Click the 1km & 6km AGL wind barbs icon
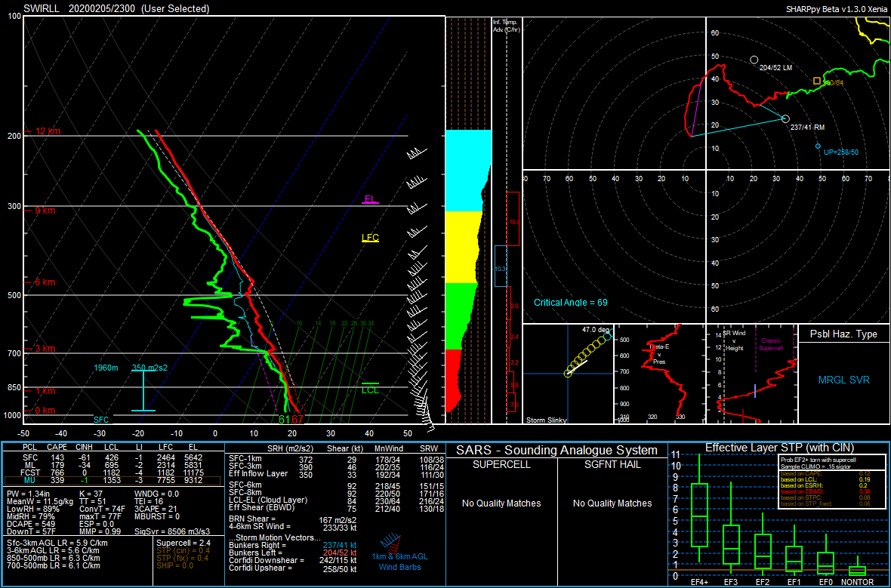The image size is (891, 588). 390,544
